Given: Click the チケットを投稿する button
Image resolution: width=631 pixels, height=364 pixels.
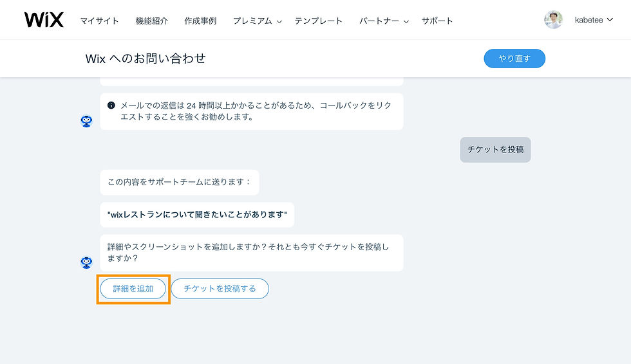Looking at the screenshot, I should pyautogui.click(x=220, y=289).
